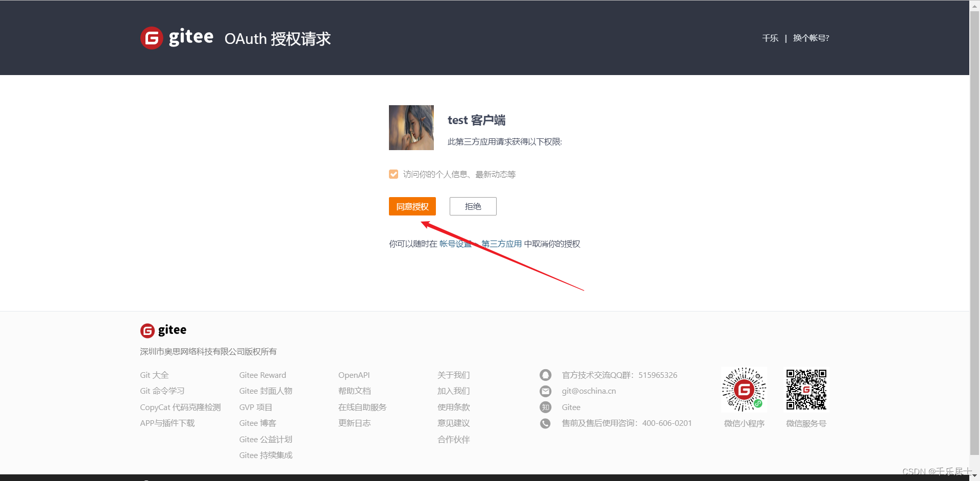Click the 千乐 username in header
Screen dimensions: 980x481
coord(770,38)
